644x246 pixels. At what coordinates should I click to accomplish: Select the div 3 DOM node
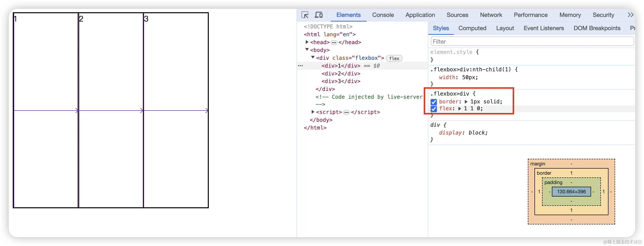tap(341, 81)
